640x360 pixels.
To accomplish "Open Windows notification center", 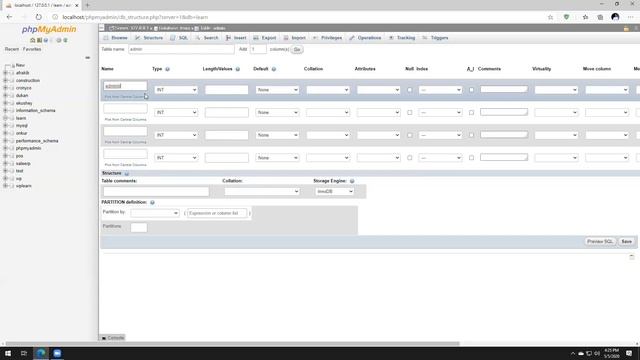I will pyautogui.click(x=629, y=353).
